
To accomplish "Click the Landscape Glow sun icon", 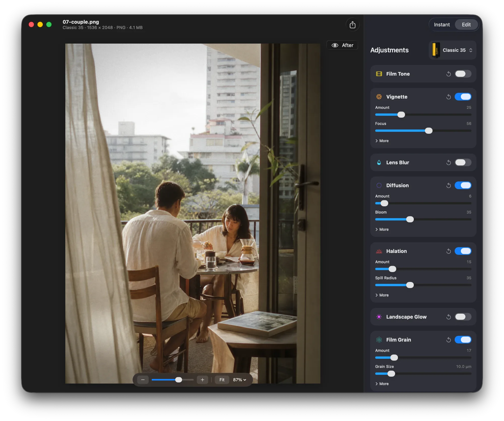I will tap(379, 317).
